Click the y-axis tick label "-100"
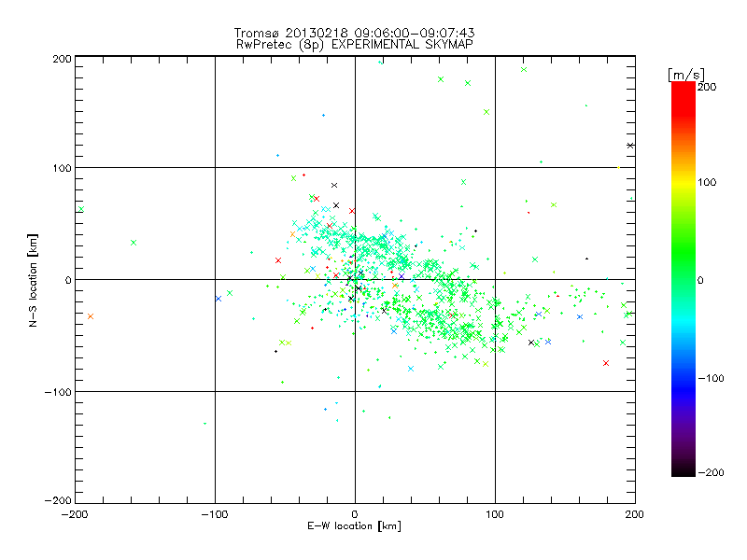This screenshot has height=560, width=747. click(58, 392)
